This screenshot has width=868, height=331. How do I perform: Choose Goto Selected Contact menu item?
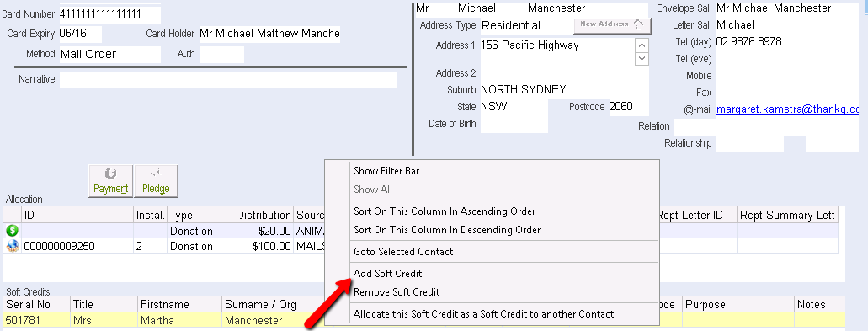click(x=403, y=251)
